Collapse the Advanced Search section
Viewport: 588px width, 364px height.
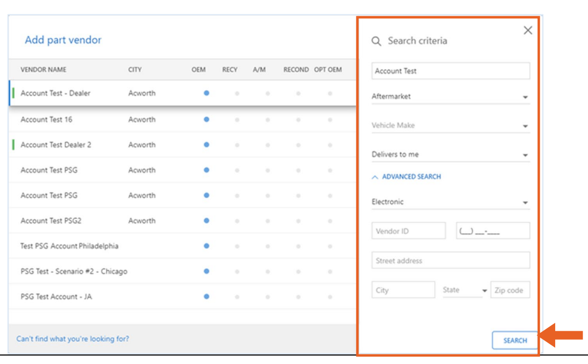(406, 177)
